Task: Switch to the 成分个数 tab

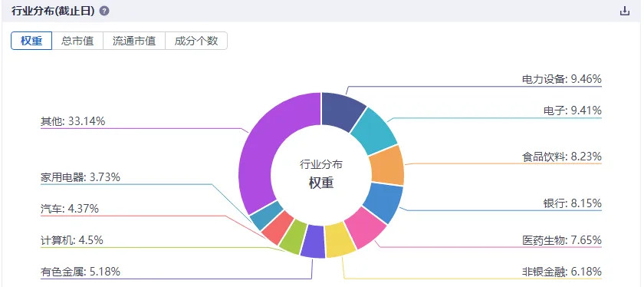Action: point(196,41)
